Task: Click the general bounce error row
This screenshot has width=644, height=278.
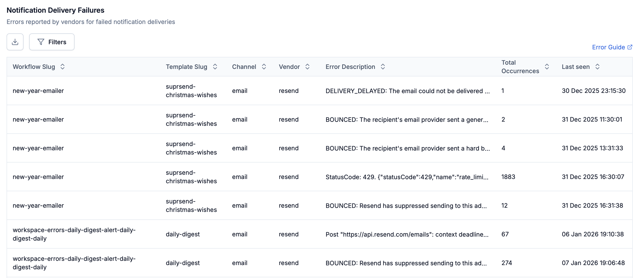Action: click(407, 120)
